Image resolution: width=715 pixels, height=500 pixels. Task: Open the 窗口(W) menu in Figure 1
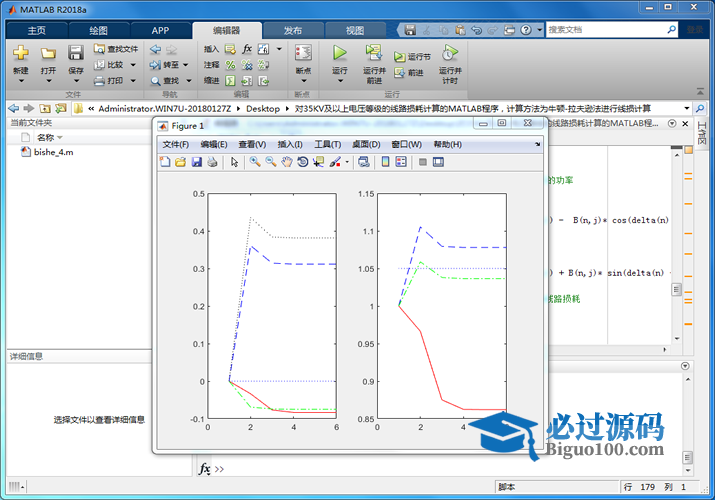point(406,144)
